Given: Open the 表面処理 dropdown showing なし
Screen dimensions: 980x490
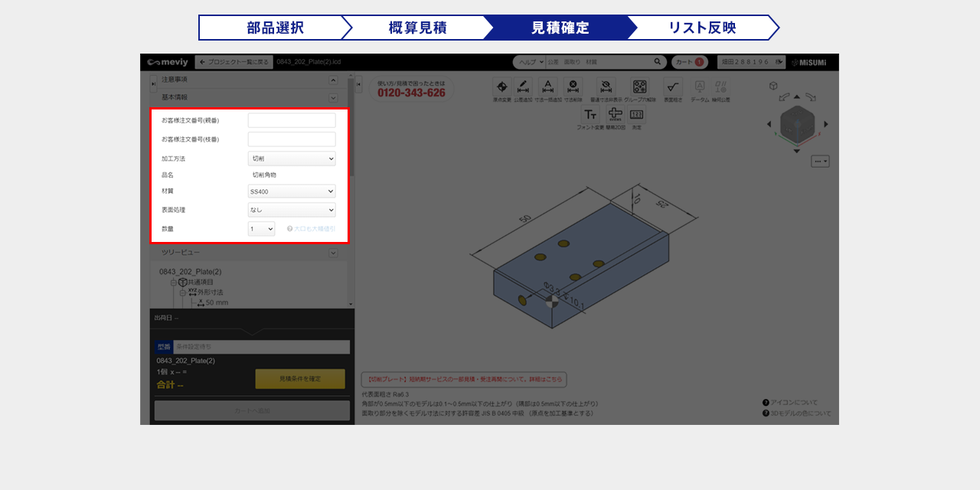Looking at the screenshot, I should [x=292, y=210].
